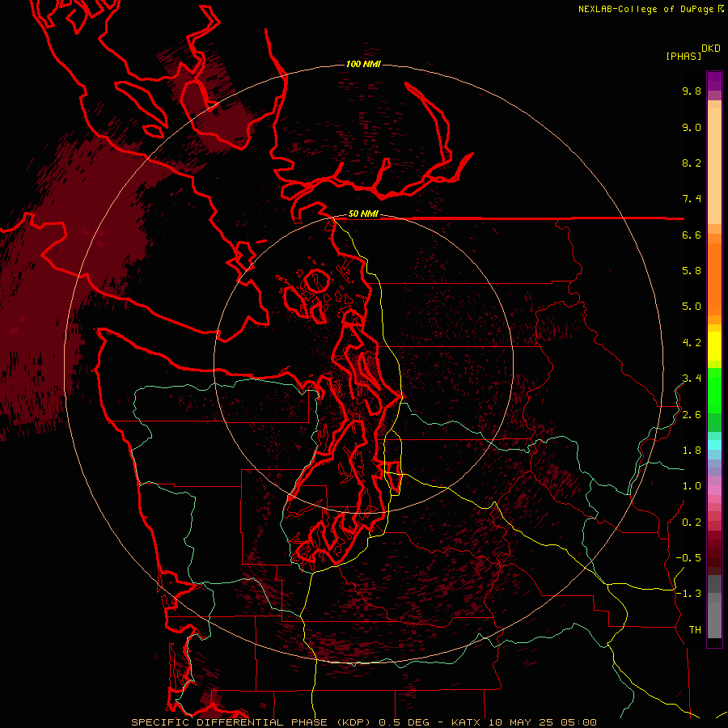Click the 100 NMI range ring label
Screen dimensions: 728x728
coord(363,64)
